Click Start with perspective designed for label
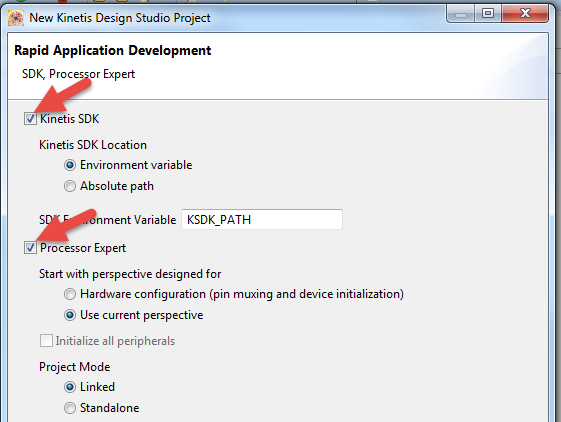Screen dimensions: 561x422 click(x=130, y=274)
